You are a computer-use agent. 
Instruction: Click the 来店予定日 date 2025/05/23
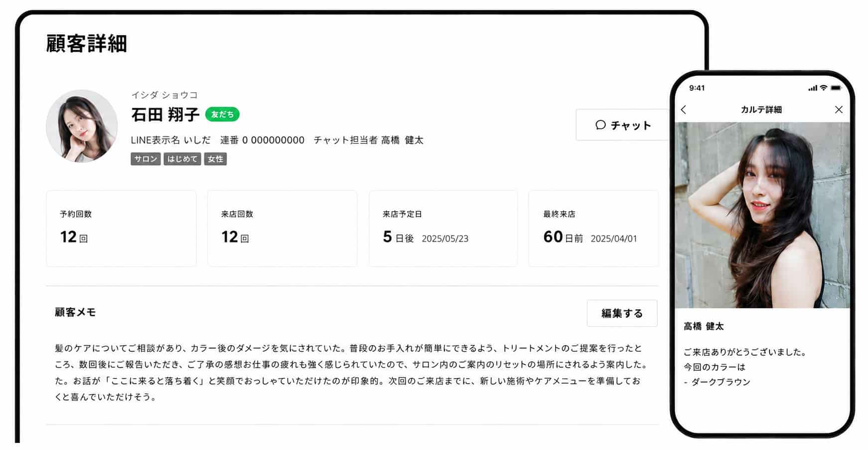click(445, 239)
